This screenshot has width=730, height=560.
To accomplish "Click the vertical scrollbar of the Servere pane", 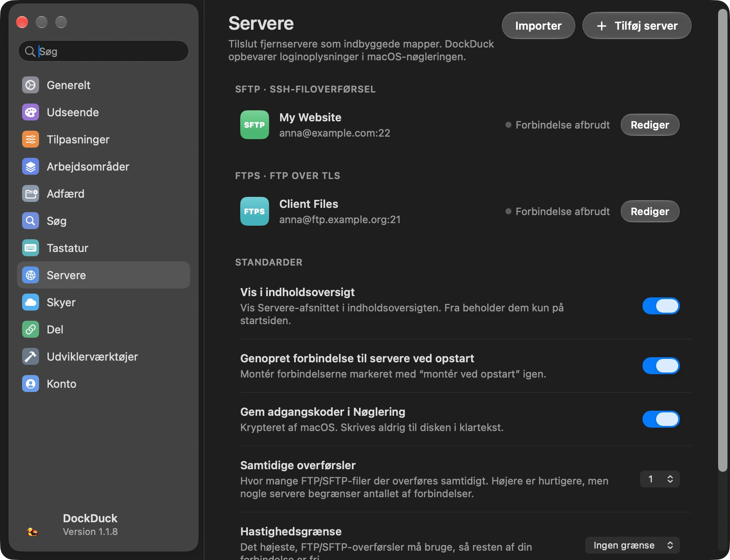I will pos(722,240).
